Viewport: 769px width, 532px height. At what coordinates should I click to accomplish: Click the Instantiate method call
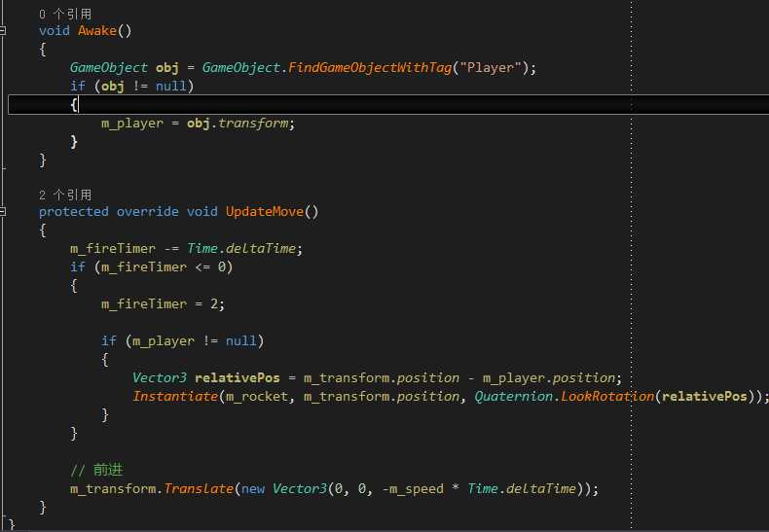pos(175,396)
